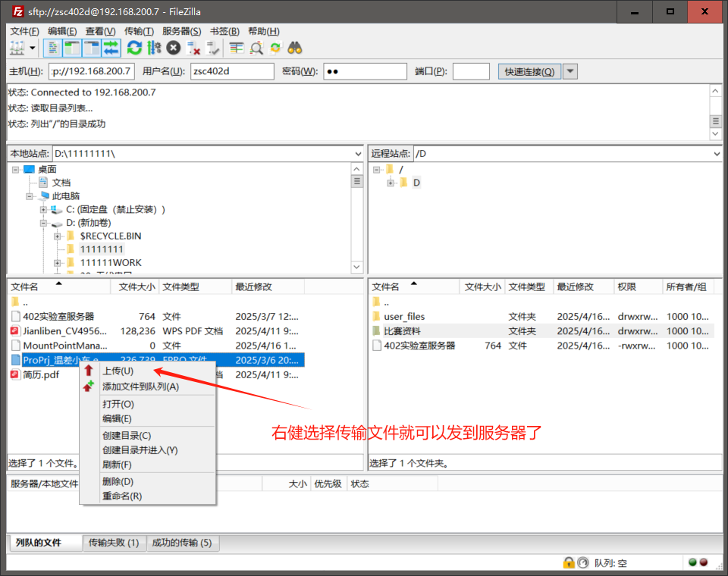Select 11111111 folder in local tree

[102, 249]
